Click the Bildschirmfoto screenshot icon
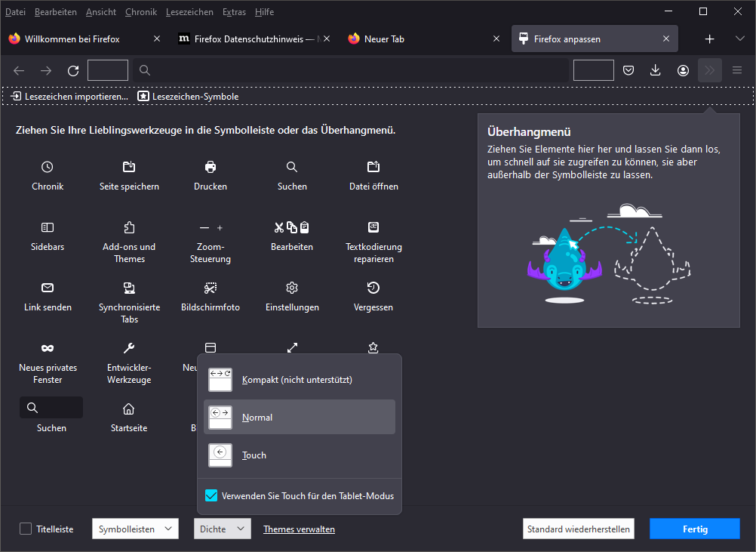The image size is (756, 552). click(211, 288)
